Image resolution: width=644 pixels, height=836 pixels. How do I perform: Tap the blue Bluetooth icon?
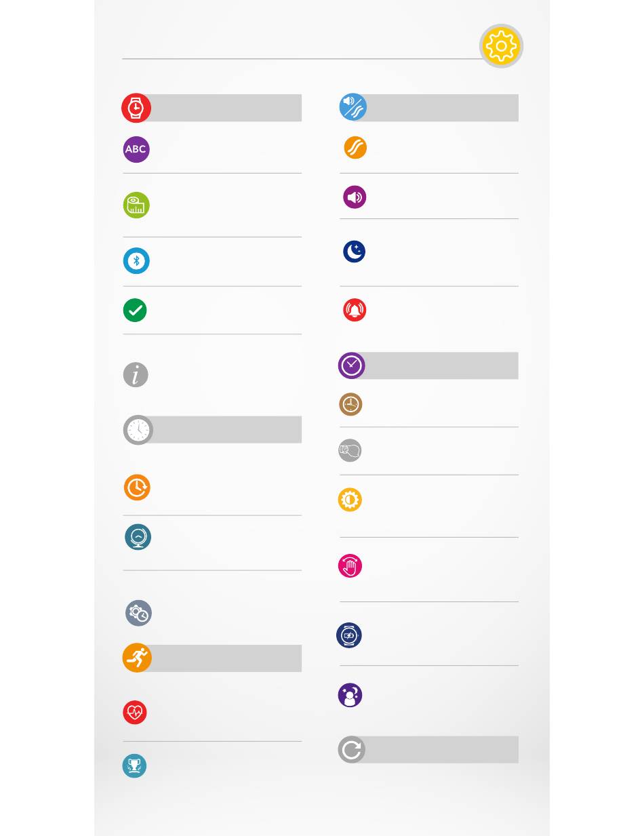[x=136, y=261]
